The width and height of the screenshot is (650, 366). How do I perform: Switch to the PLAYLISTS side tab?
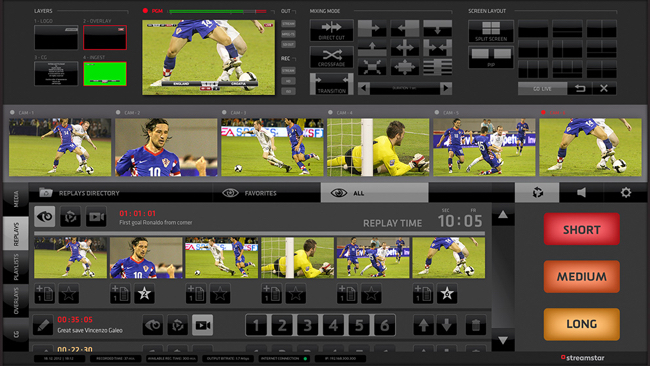(16, 267)
